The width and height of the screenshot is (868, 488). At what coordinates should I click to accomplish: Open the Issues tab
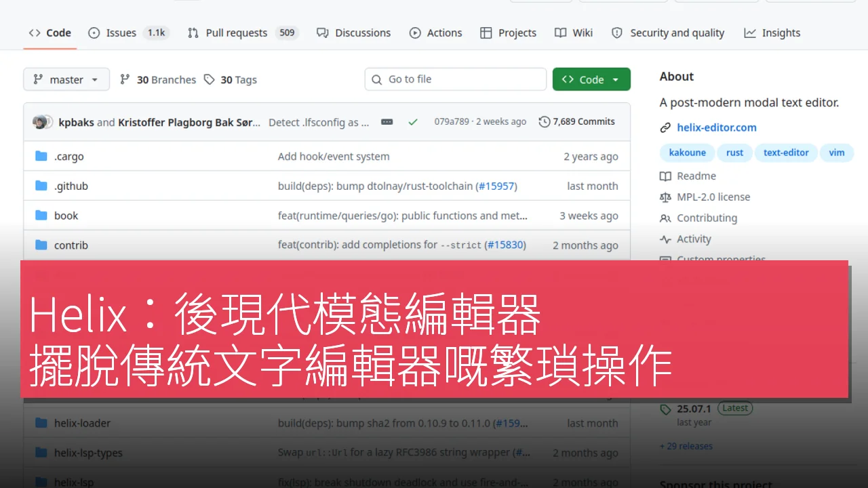pyautogui.click(x=128, y=33)
